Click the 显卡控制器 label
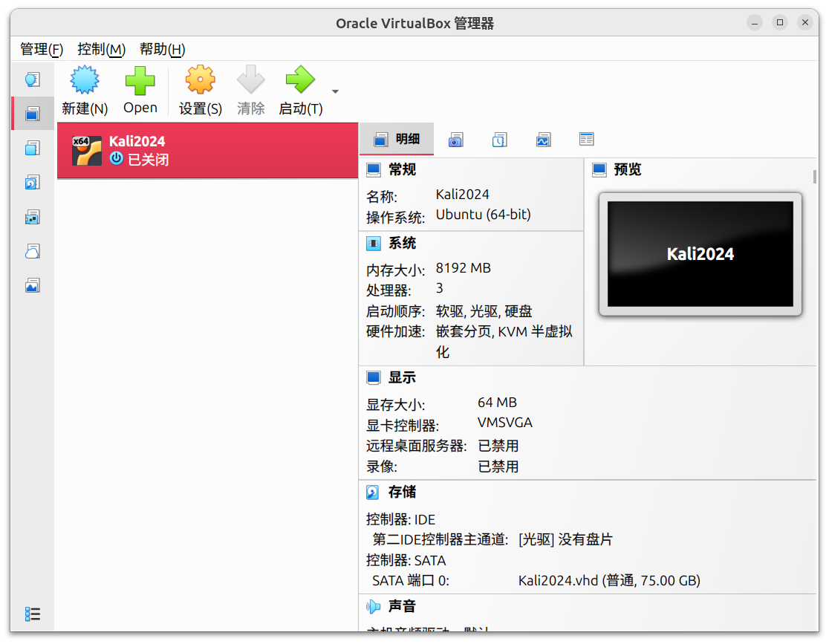The image size is (829, 644). click(x=403, y=425)
